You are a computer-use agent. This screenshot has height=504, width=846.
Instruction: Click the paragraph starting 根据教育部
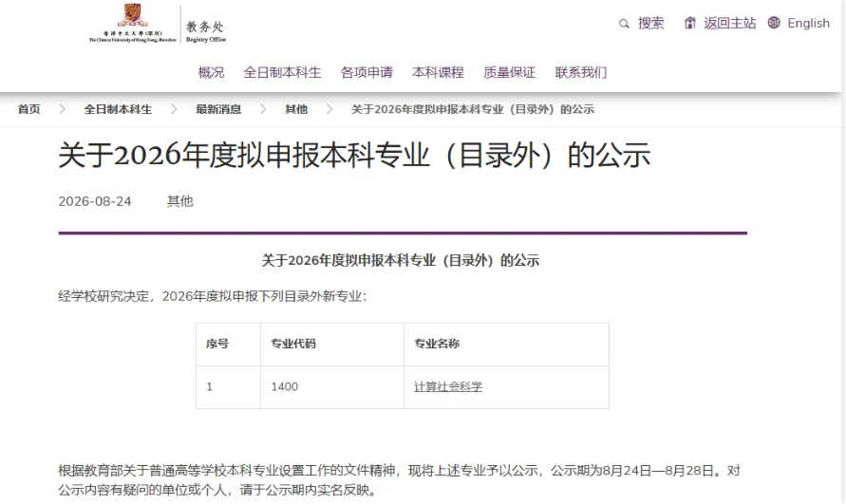click(x=399, y=480)
